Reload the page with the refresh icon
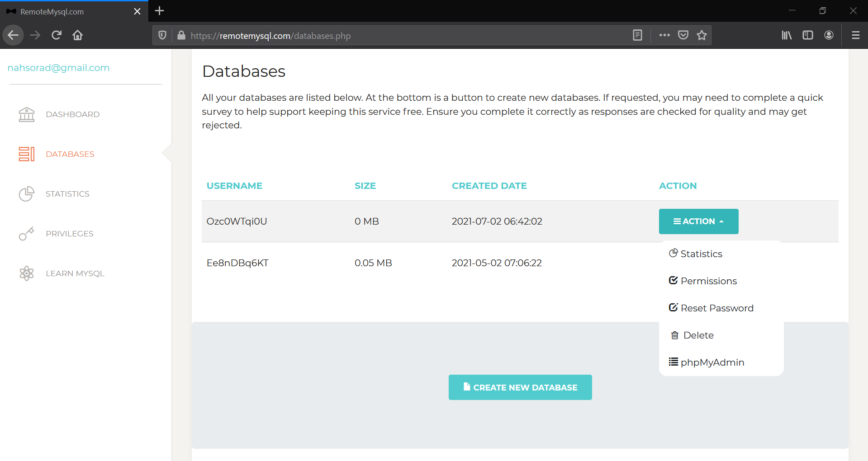The width and height of the screenshot is (868, 461). coord(57,35)
